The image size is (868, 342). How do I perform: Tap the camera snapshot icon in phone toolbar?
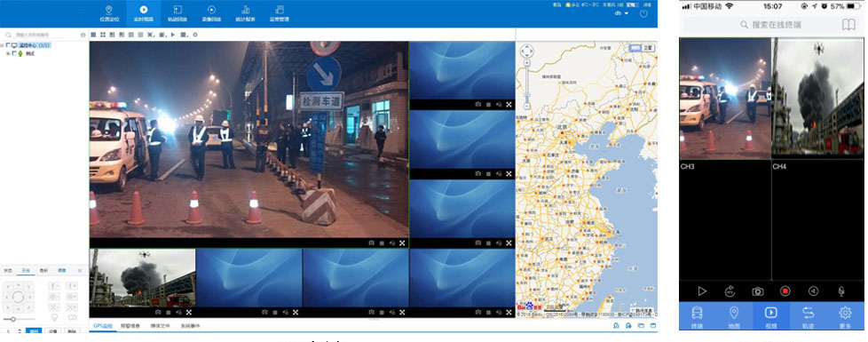click(757, 291)
